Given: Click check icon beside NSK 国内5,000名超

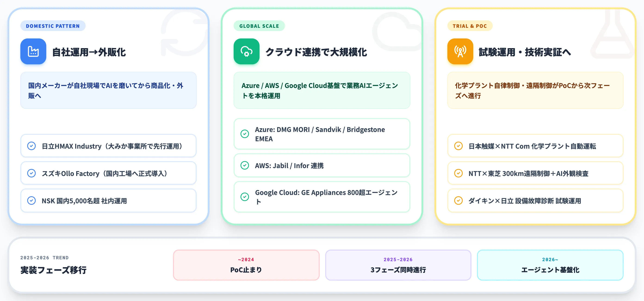Looking at the screenshot, I should coord(31,201).
